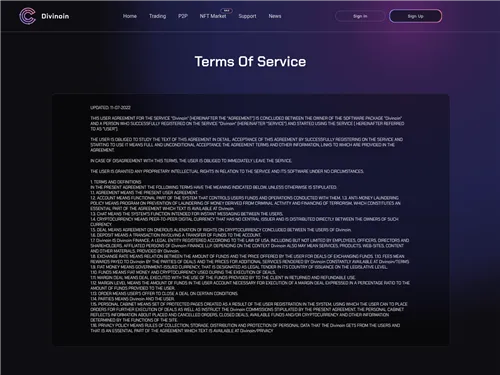Open the P2P section
500x375 pixels.
point(183,16)
